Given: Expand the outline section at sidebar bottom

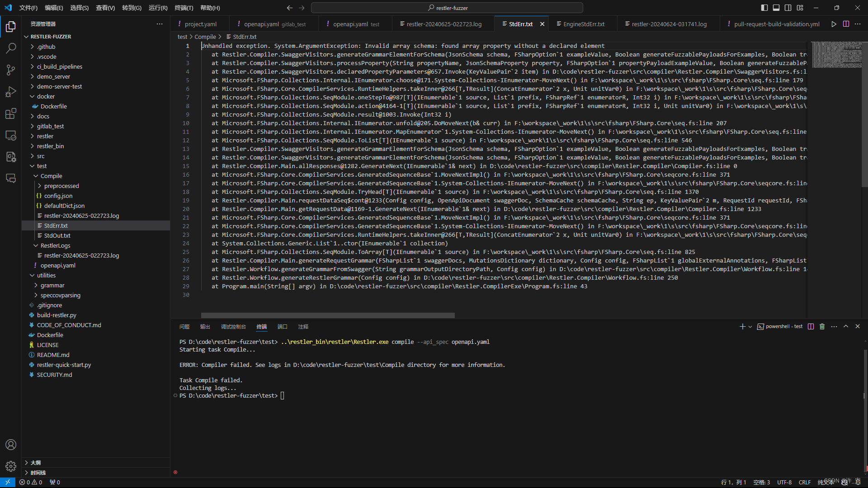Looking at the screenshot, I should [96, 462].
